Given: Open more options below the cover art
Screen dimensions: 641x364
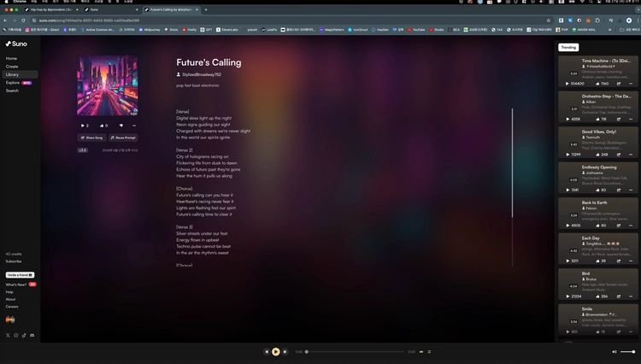Looking at the screenshot, I should coord(133,126).
